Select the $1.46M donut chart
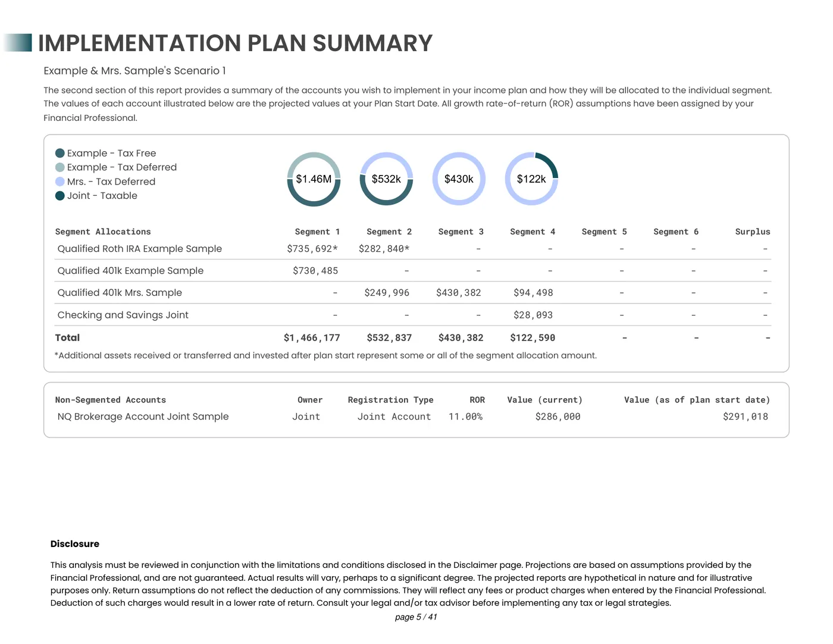 pyautogui.click(x=314, y=179)
